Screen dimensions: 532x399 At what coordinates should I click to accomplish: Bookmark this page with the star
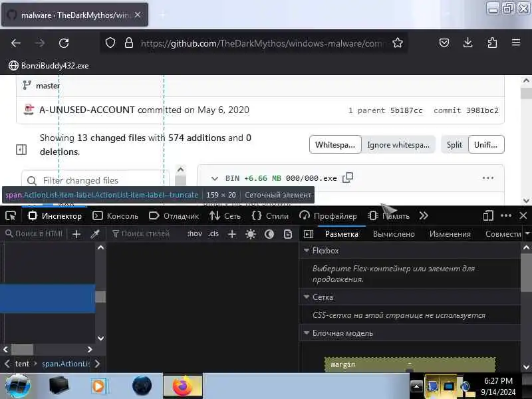click(x=397, y=43)
